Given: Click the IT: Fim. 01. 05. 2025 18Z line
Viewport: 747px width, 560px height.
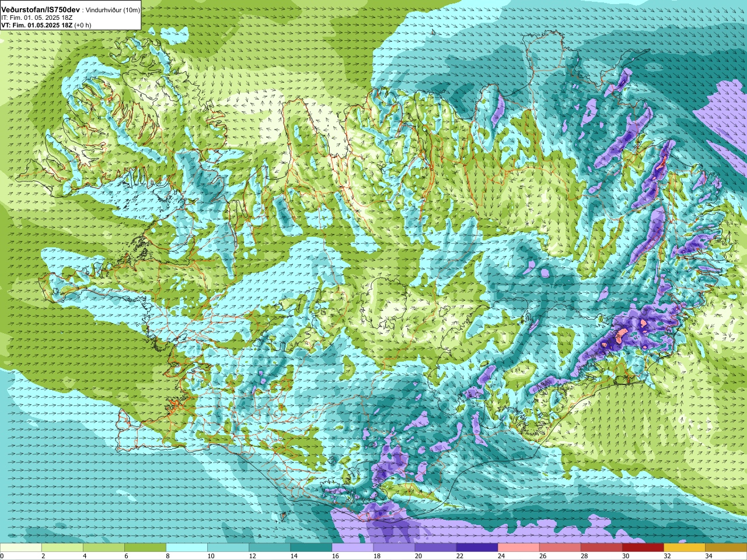Looking at the screenshot, I should [37, 18].
